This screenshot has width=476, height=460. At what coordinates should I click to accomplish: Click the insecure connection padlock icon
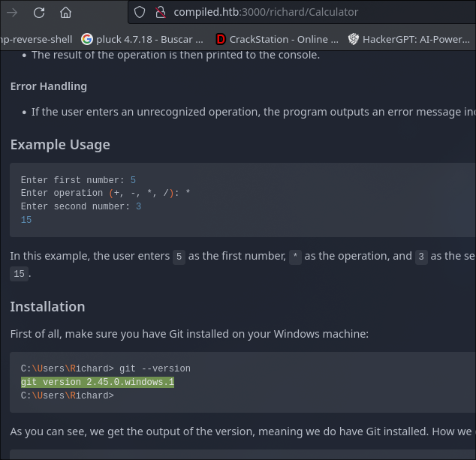pos(160,12)
